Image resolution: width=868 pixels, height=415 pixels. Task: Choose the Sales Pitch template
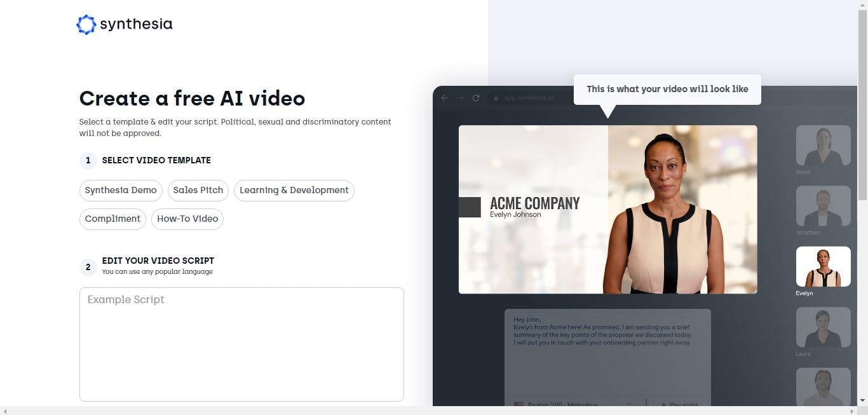[198, 190]
